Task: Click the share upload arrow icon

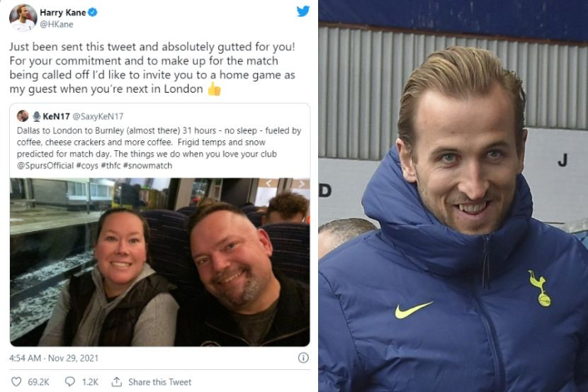Action: pyautogui.click(x=117, y=382)
